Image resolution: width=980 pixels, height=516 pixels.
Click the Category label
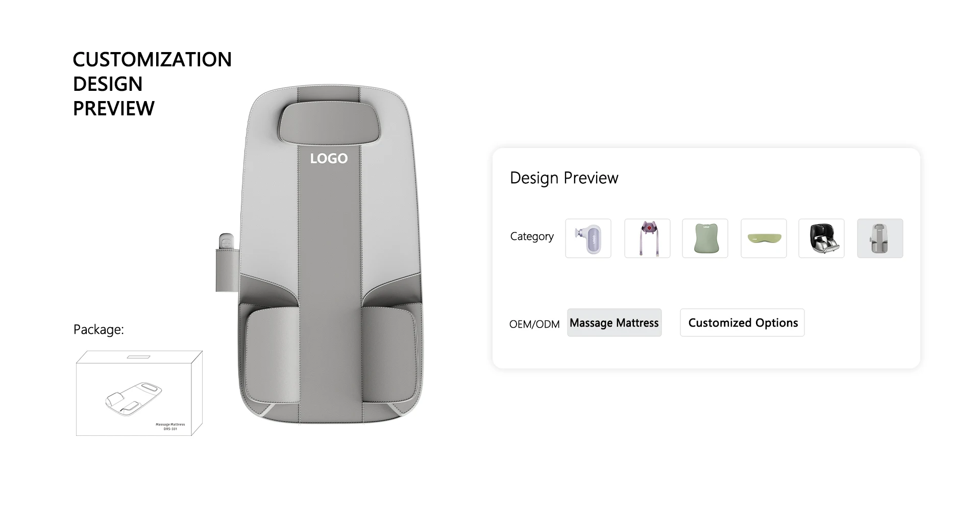point(532,236)
